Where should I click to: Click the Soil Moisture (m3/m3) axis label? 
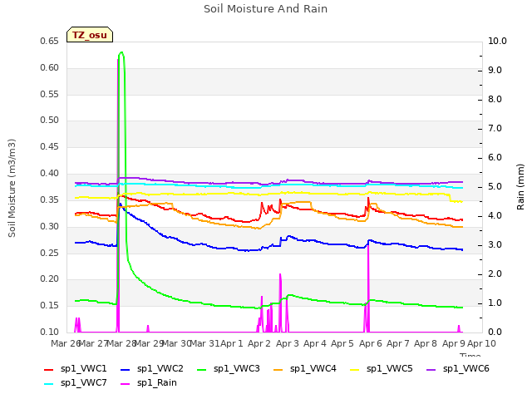(x=12, y=188)
